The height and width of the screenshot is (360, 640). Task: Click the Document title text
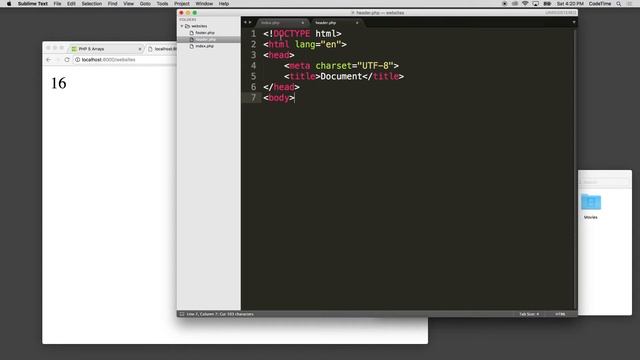(341, 76)
